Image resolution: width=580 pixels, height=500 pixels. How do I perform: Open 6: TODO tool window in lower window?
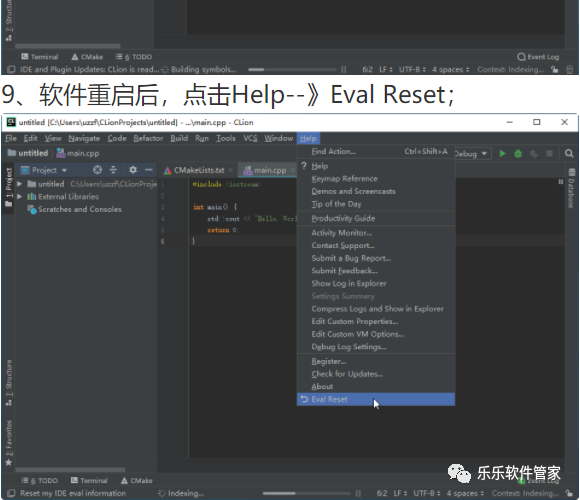tap(40, 480)
